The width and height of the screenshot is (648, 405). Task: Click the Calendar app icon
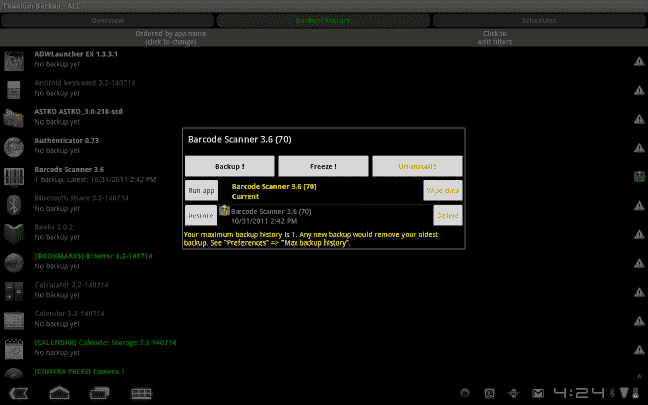pos(14,320)
